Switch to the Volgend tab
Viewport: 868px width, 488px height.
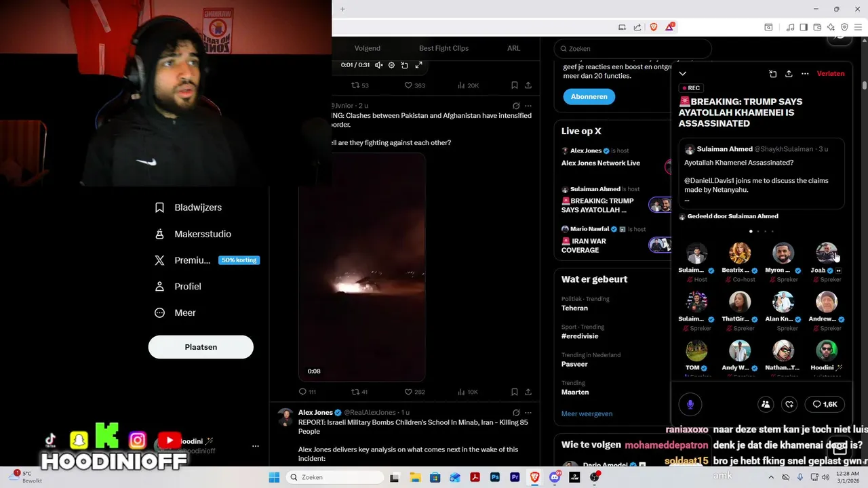tap(368, 48)
